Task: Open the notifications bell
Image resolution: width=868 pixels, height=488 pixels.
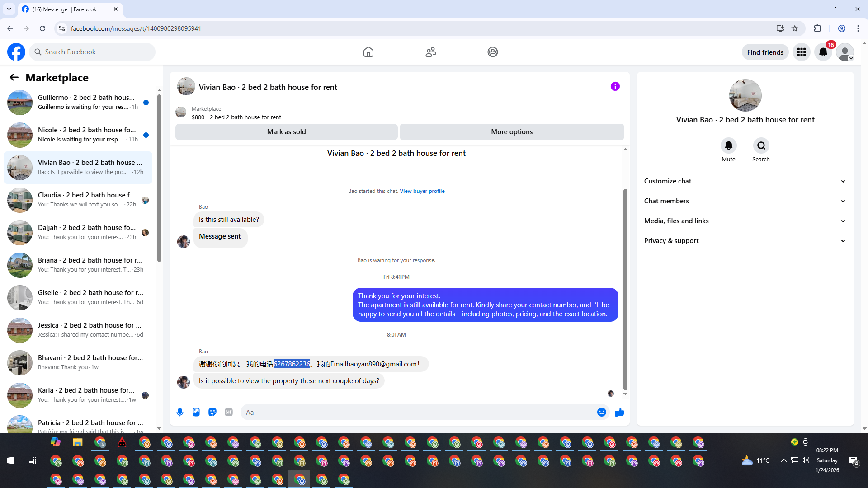Action: click(x=823, y=52)
